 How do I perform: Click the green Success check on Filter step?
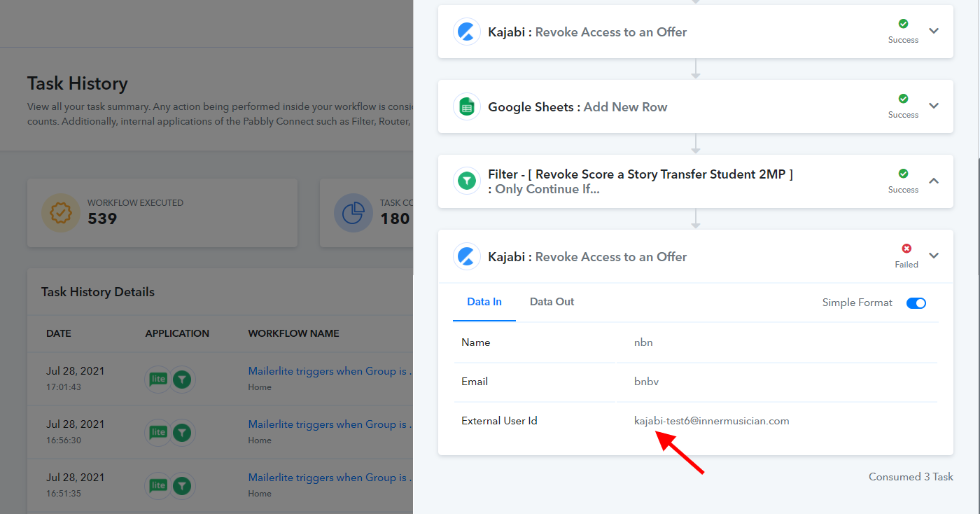[x=903, y=174]
